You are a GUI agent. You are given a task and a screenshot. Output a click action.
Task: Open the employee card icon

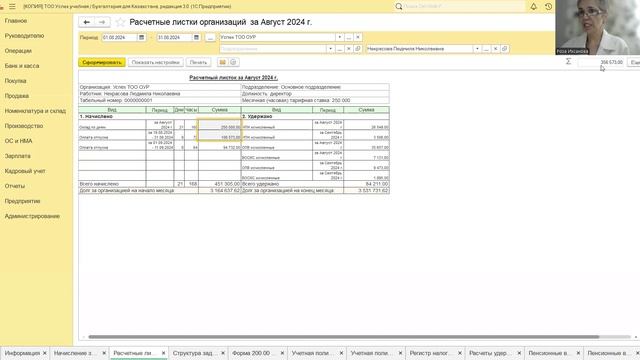(x=504, y=49)
